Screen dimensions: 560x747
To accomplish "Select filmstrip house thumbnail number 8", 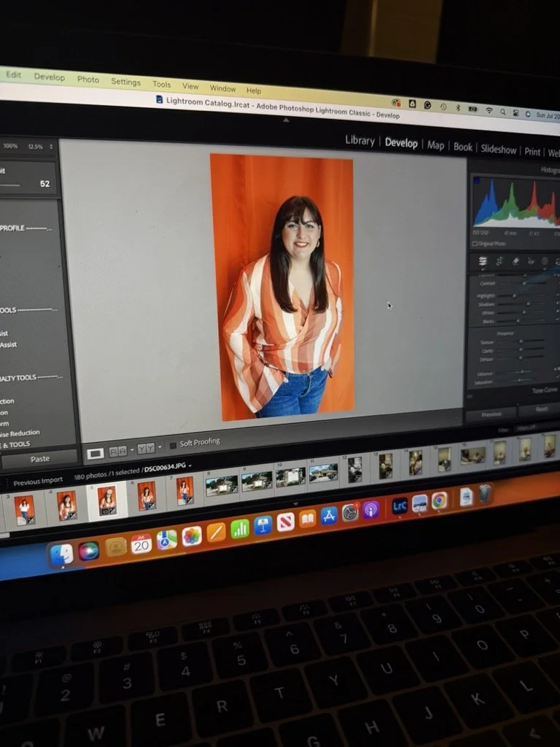I will click(x=222, y=485).
